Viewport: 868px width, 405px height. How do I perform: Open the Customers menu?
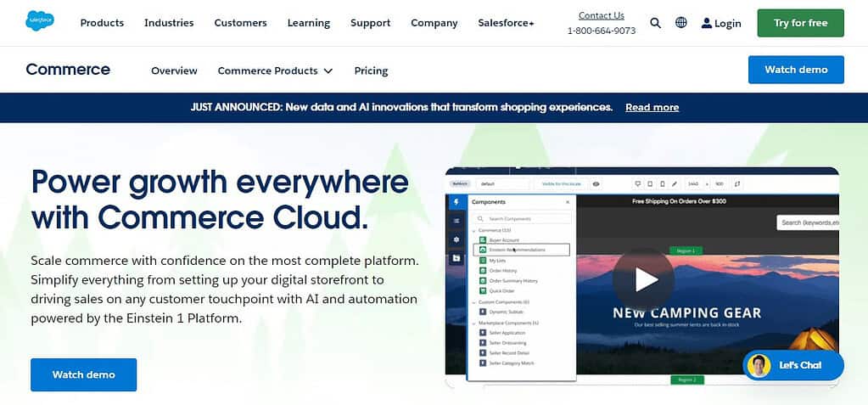[x=240, y=23]
